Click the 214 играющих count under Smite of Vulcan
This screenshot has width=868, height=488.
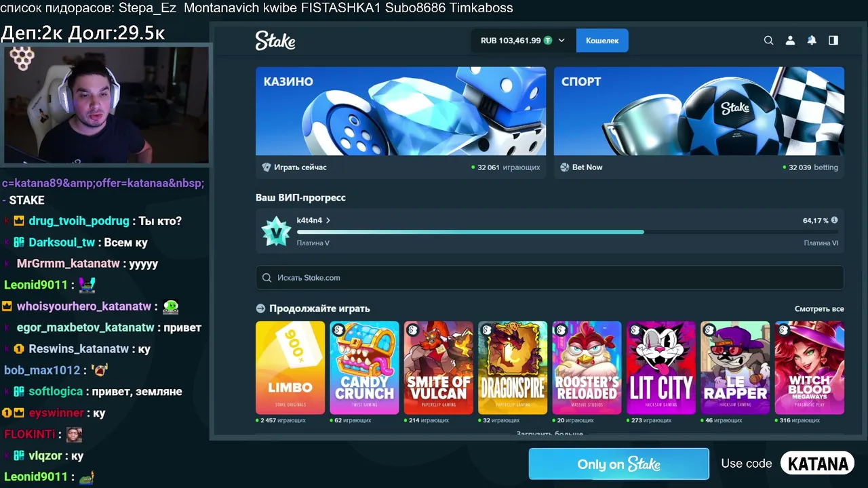427,420
